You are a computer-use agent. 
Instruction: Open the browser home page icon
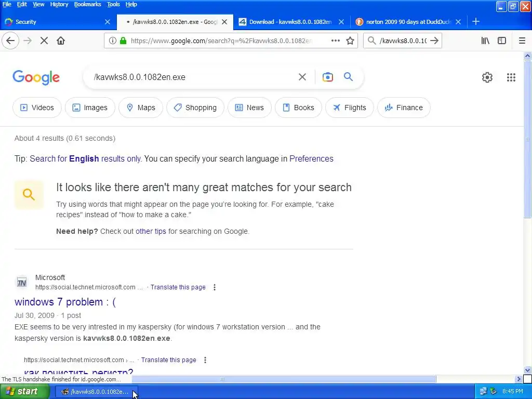61,41
